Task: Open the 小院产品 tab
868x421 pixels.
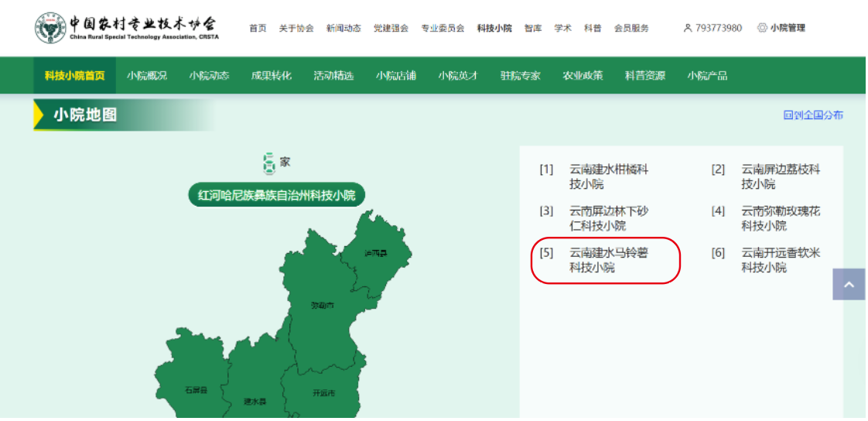Action: tap(707, 76)
